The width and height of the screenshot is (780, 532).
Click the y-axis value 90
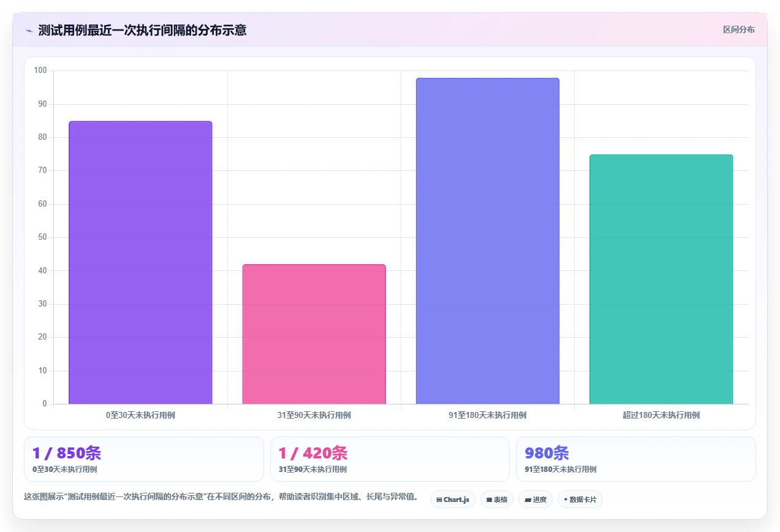click(x=42, y=104)
